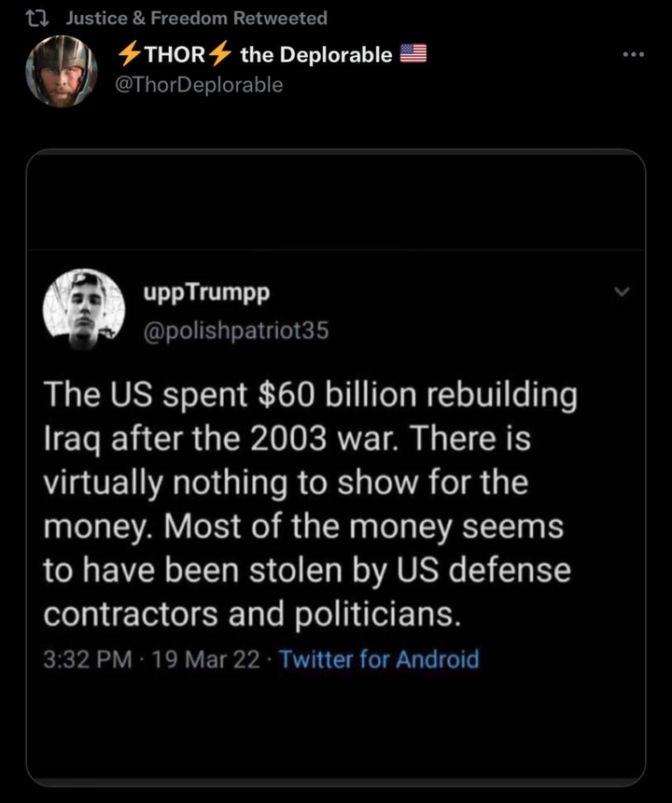Screen dimensions: 672x803
Task: Click the line "virtually nothing to show for the"
Action: [x=286, y=484]
